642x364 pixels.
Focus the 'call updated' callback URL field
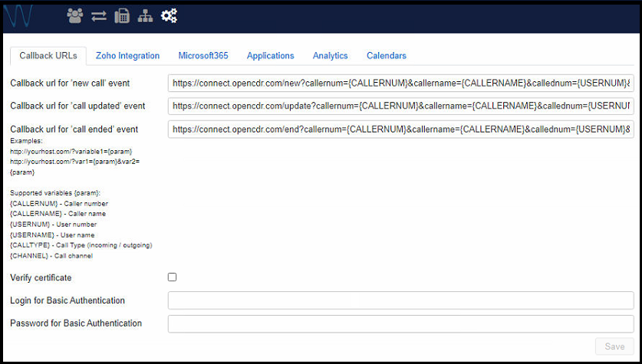(x=400, y=106)
